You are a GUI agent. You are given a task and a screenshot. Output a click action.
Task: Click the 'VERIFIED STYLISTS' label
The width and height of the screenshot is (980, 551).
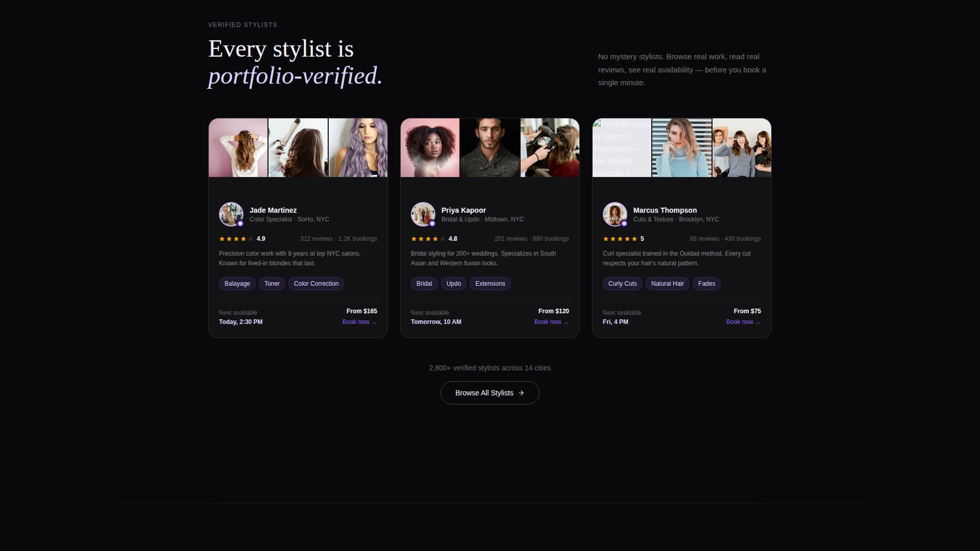pos(243,25)
